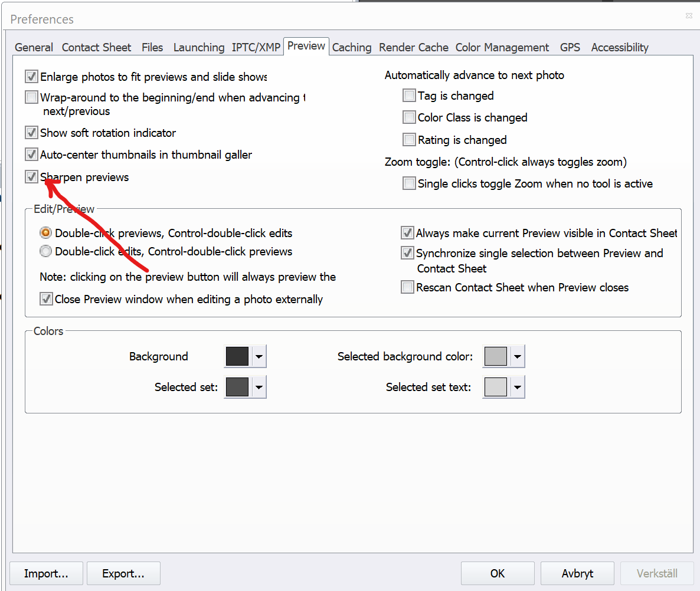Switch to the Render Cache tab

click(x=414, y=47)
